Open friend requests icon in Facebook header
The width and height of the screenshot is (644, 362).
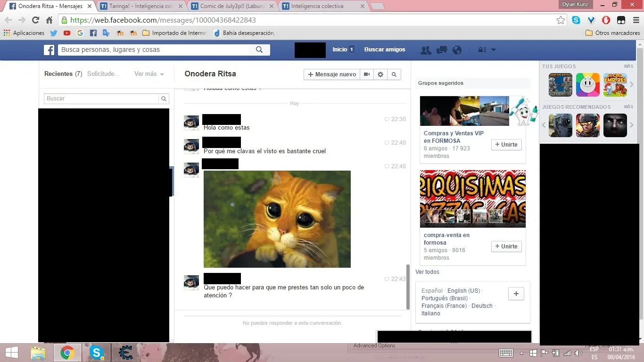(x=426, y=50)
